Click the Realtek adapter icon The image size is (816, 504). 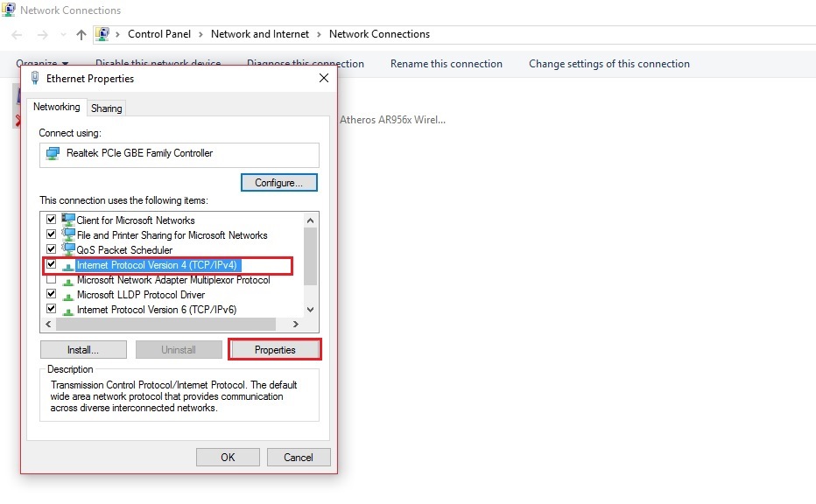pos(53,153)
